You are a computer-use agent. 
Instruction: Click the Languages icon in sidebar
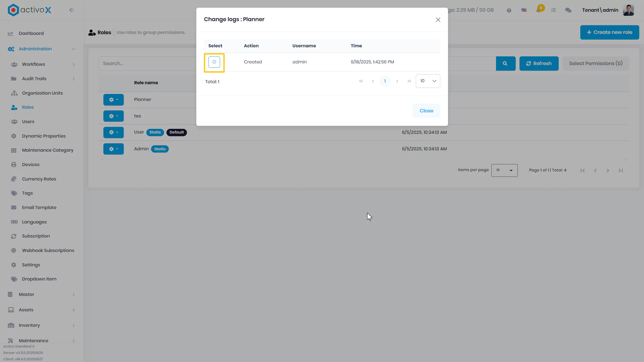click(14, 222)
